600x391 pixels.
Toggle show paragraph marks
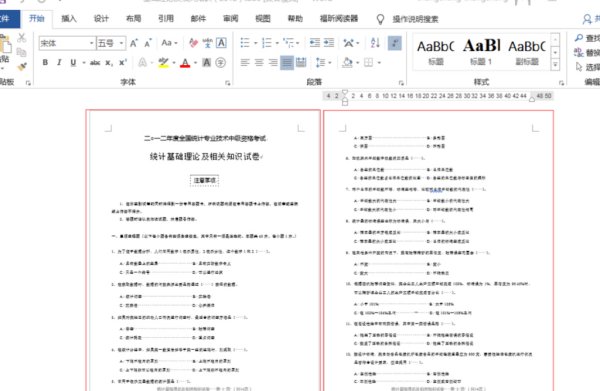(395, 43)
